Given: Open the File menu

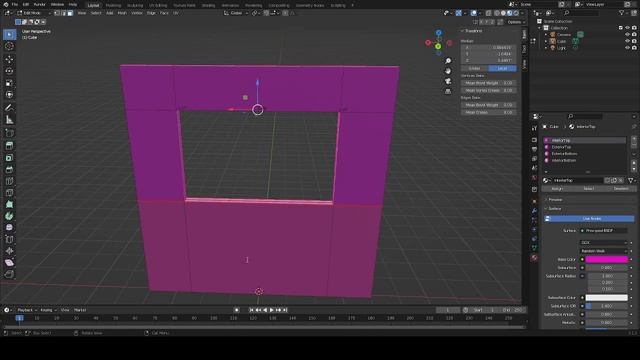Looking at the screenshot, I should tap(15, 4).
